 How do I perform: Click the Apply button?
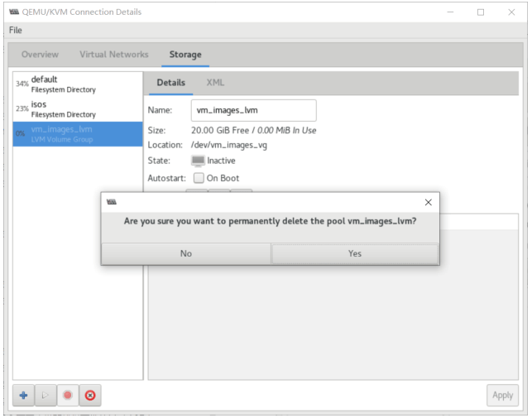click(502, 396)
